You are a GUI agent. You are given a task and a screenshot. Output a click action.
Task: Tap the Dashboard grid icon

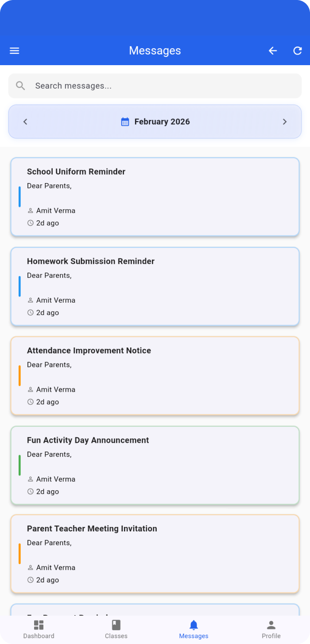[x=39, y=625]
